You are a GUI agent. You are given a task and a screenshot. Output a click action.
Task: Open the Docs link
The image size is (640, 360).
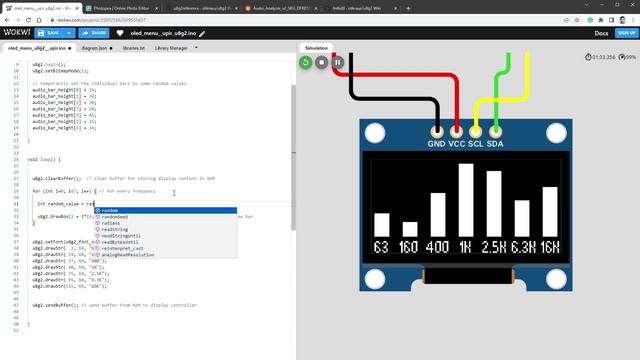tap(601, 33)
